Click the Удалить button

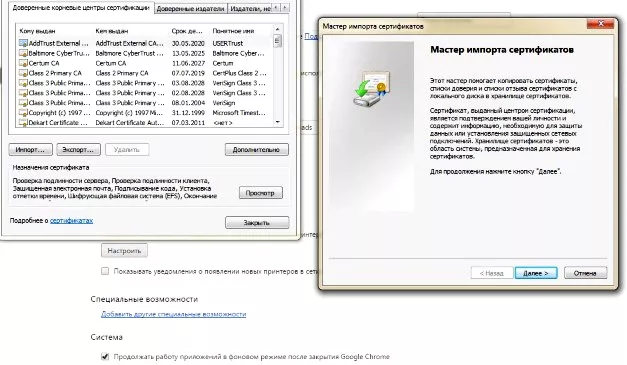pyautogui.click(x=127, y=150)
